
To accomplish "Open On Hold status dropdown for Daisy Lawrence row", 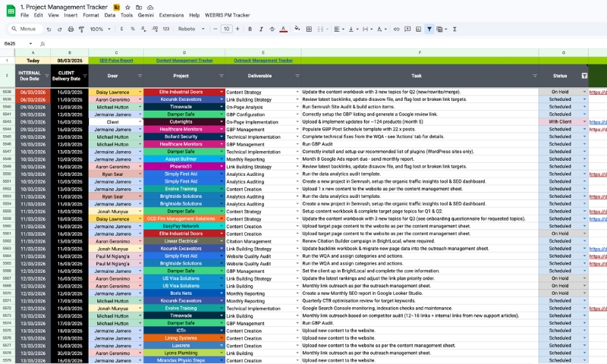I will pos(584,92).
